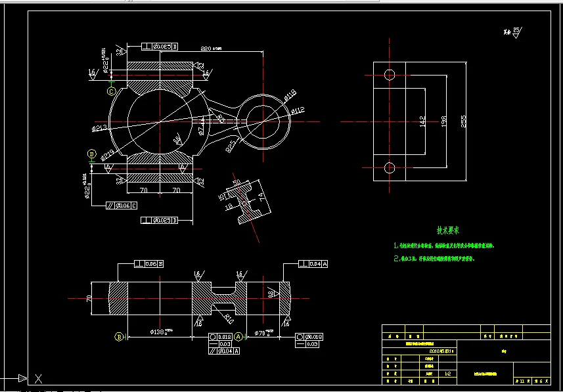
Task: Click the 142 dimension in the side view
Action: [422, 121]
